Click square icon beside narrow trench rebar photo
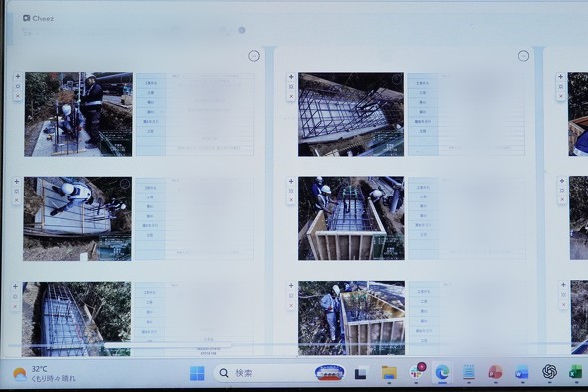Viewport: 588px width, 392px height. tap(15, 297)
